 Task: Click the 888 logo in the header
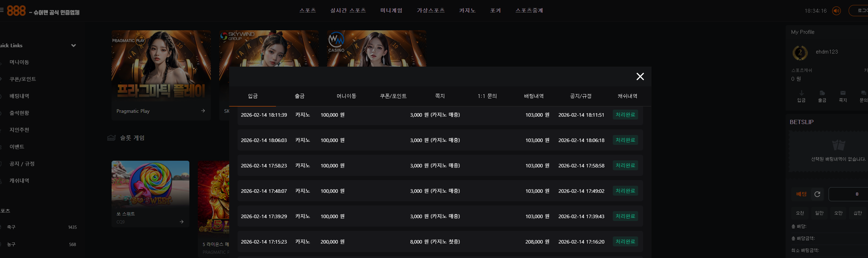tap(16, 11)
